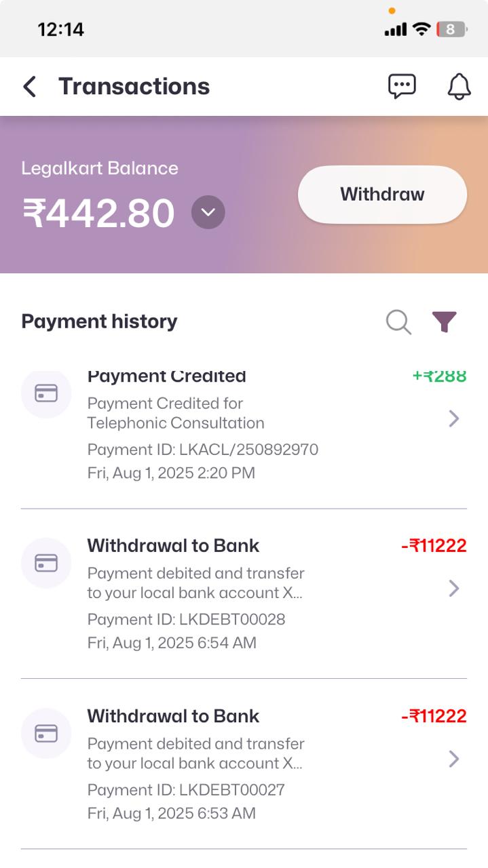Open details chevron for LKDEBT00028 withdrawal

[454, 589]
